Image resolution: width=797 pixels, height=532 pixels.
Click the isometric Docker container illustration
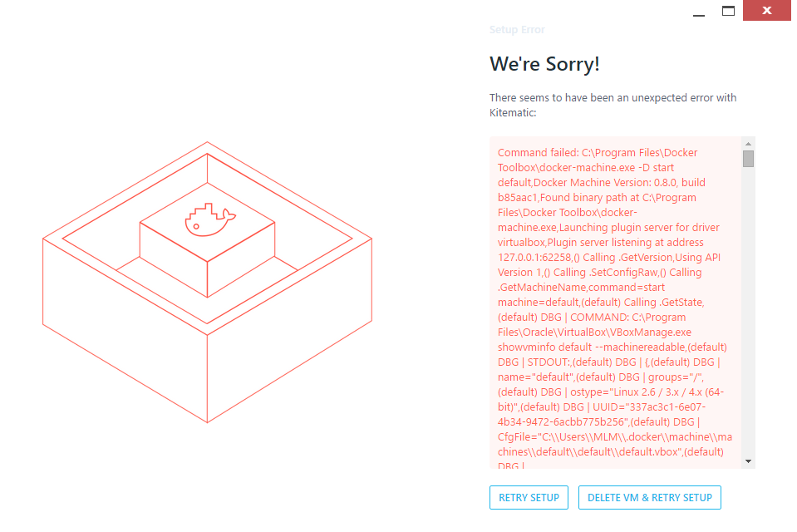tap(208, 283)
